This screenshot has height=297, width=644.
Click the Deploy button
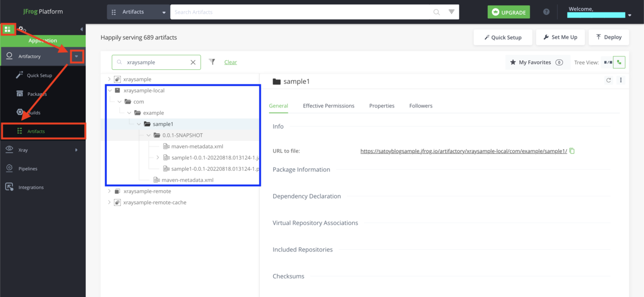coord(608,37)
